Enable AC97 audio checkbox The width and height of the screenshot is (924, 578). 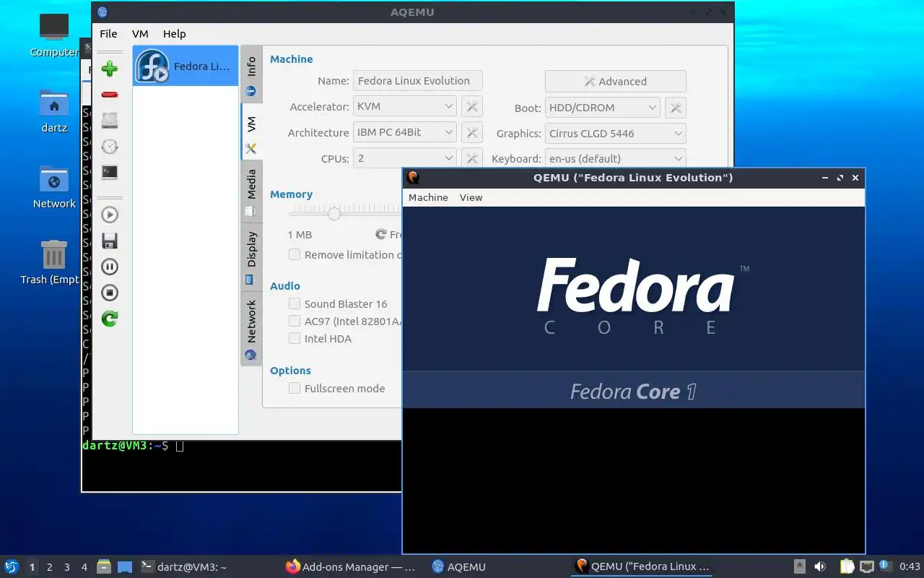295,321
